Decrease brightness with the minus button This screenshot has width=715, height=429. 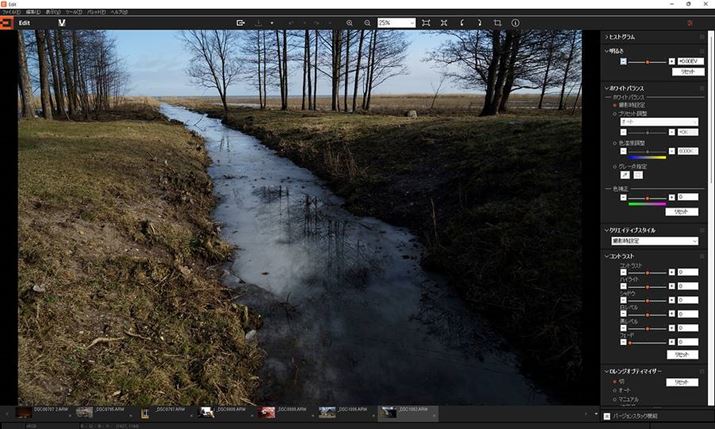click(x=623, y=62)
